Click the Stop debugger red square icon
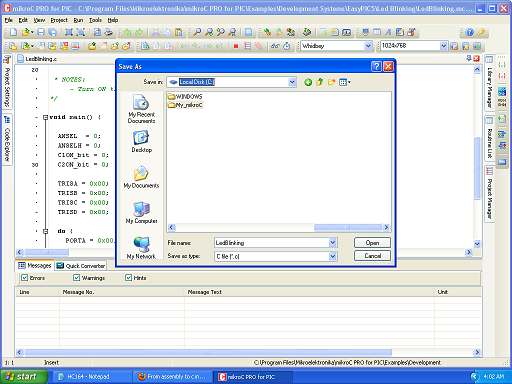 pos(236,46)
